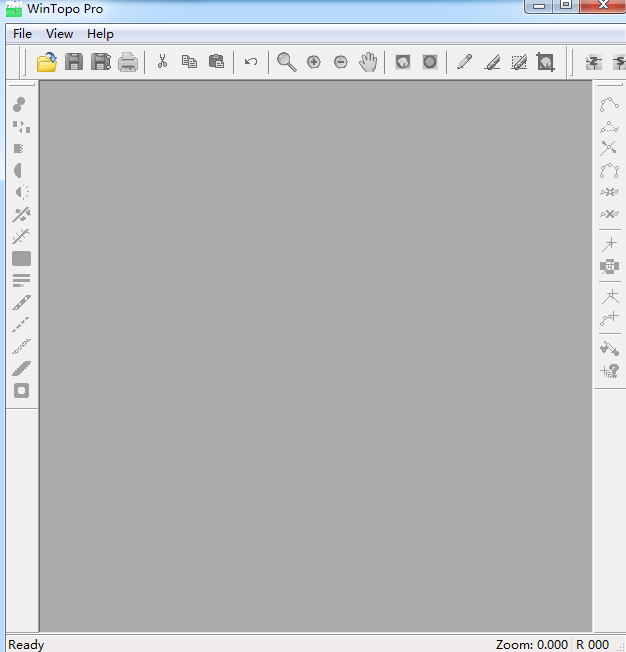Click the Zoom Out minus icon

341,62
